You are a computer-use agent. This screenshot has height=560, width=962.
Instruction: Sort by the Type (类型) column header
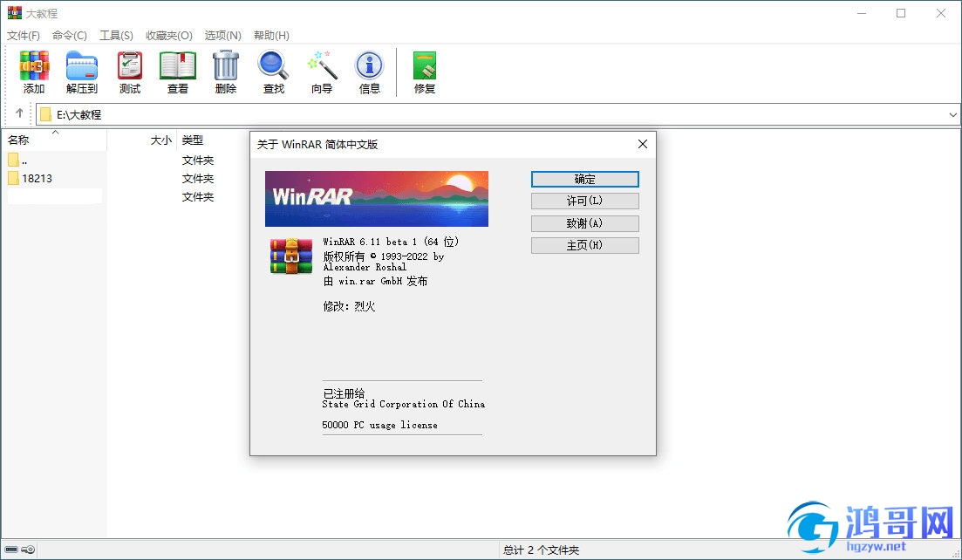pos(193,140)
